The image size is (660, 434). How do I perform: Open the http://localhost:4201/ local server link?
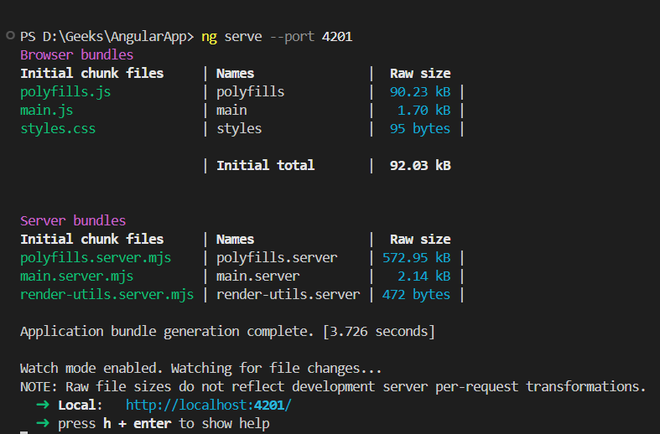[208, 404]
